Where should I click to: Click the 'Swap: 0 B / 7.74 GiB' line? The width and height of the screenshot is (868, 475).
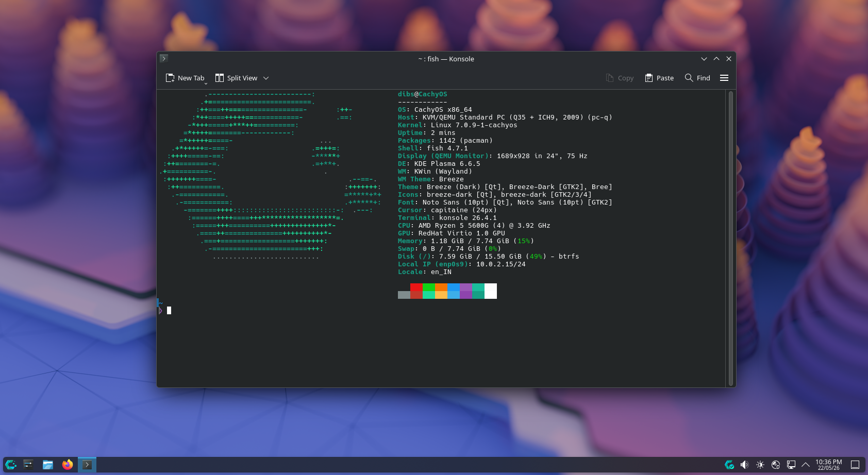449,249
